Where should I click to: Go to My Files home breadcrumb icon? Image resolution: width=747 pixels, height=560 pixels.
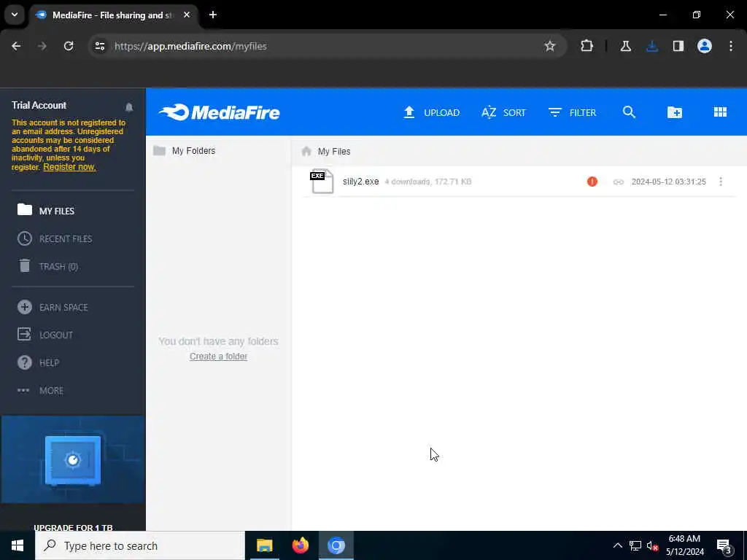pyautogui.click(x=306, y=151)
